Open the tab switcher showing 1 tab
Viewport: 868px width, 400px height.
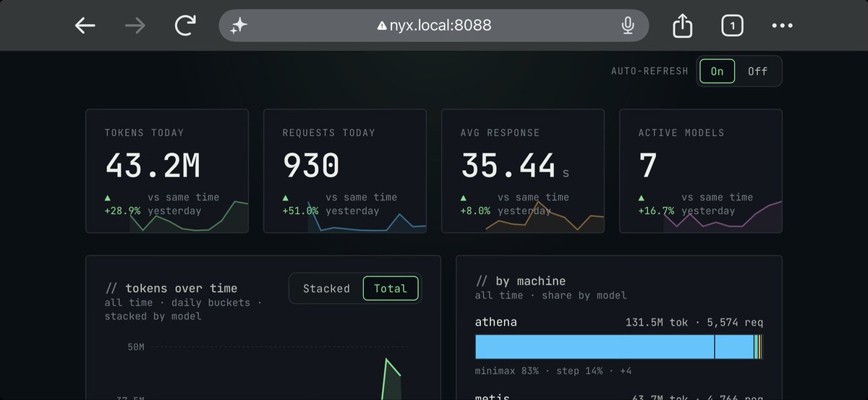[x=732, y=26]
